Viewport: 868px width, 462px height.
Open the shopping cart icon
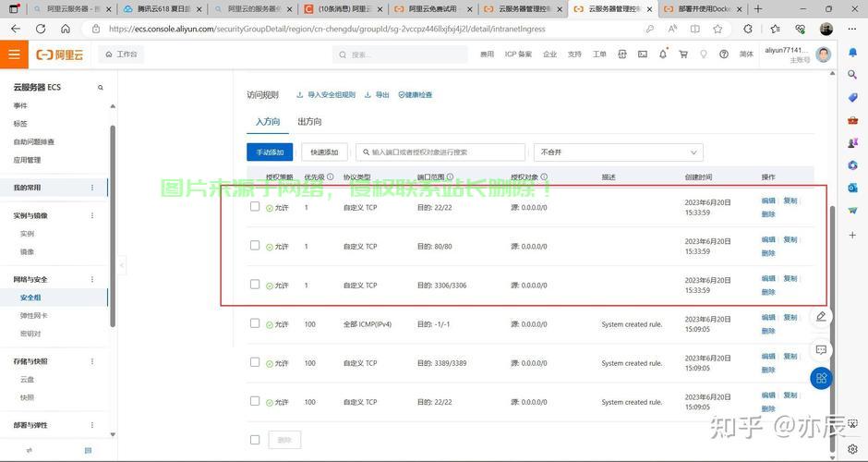coord(683,55)
